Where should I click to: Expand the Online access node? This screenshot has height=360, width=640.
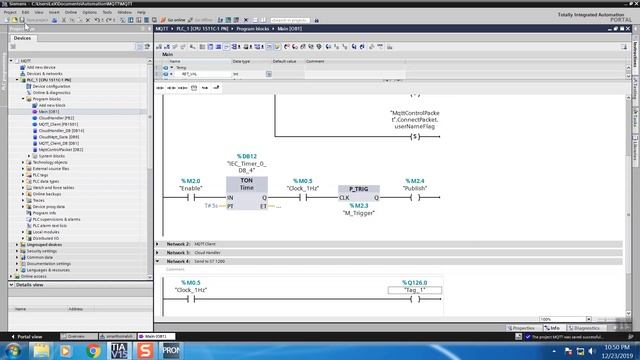tap(11, 276)
